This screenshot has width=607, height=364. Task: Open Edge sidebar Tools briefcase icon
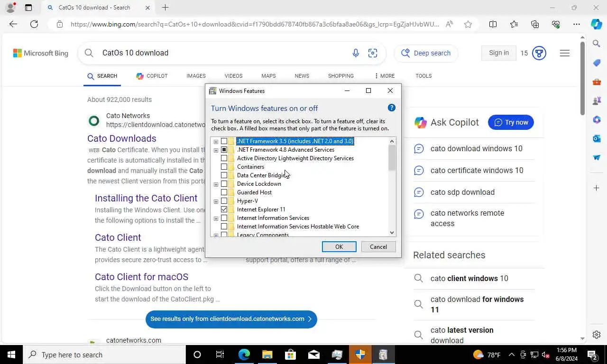(x=597, y=82)
